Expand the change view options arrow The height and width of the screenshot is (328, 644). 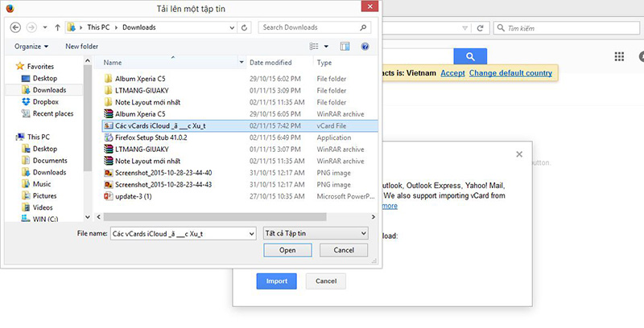point(326,47)
